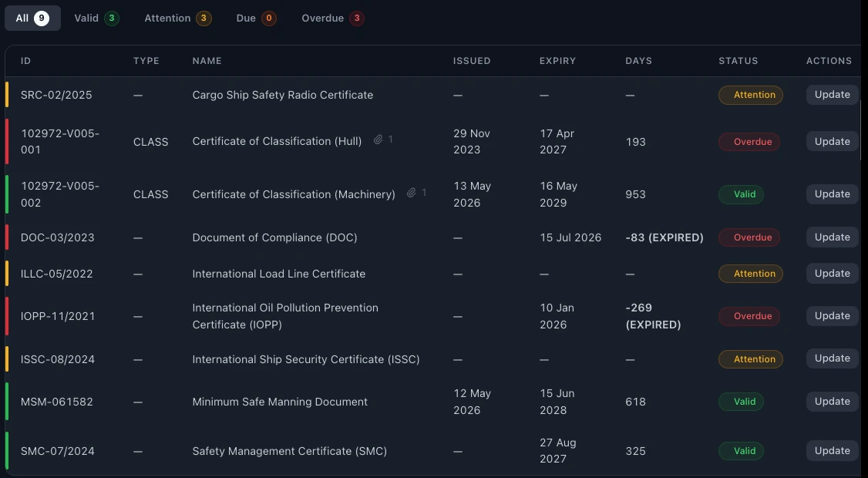868x478 pixels.
Task: Select the DOC-03/2023 ID cell
Action: 58,237
